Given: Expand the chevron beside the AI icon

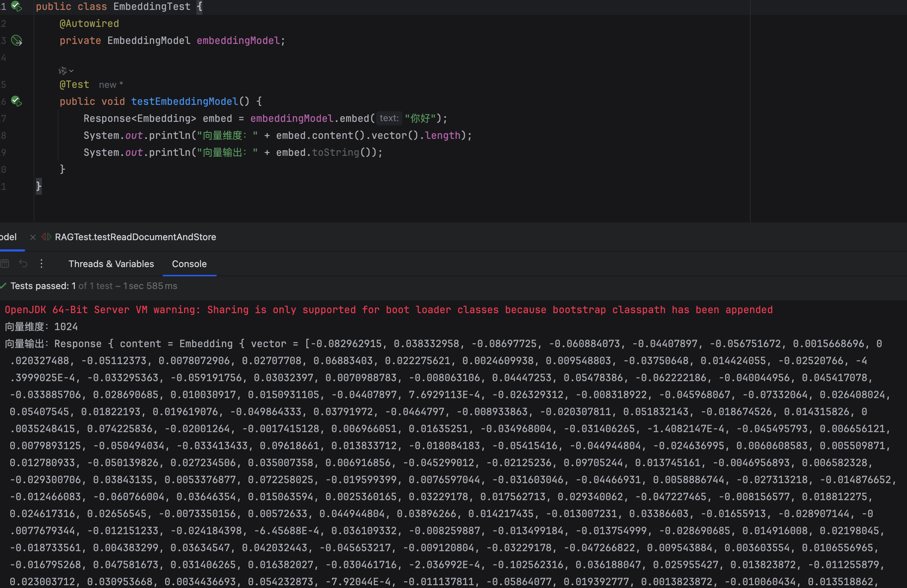Looking at the screenshot, I should point(71,71).
